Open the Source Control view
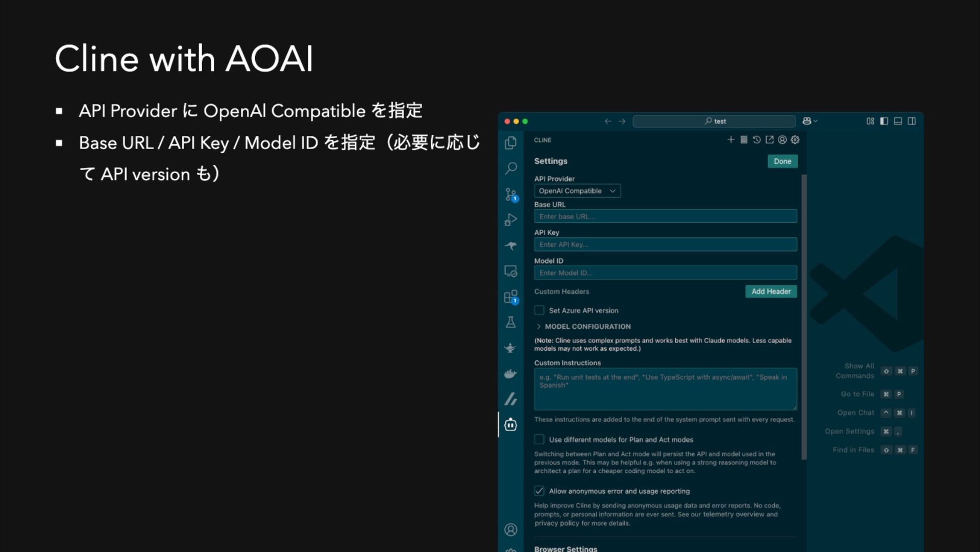Image resolution: width=980 pixels, height=552 pixels. [x=510, y=195]
